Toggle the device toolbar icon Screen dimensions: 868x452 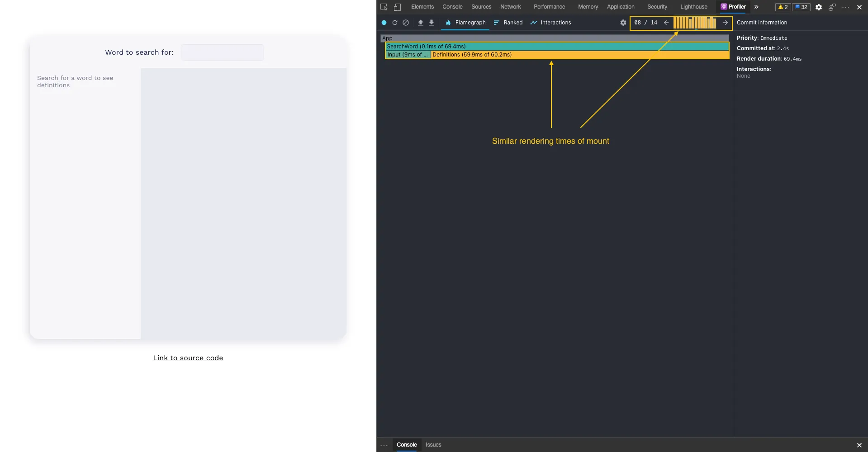tap(397, 7)
